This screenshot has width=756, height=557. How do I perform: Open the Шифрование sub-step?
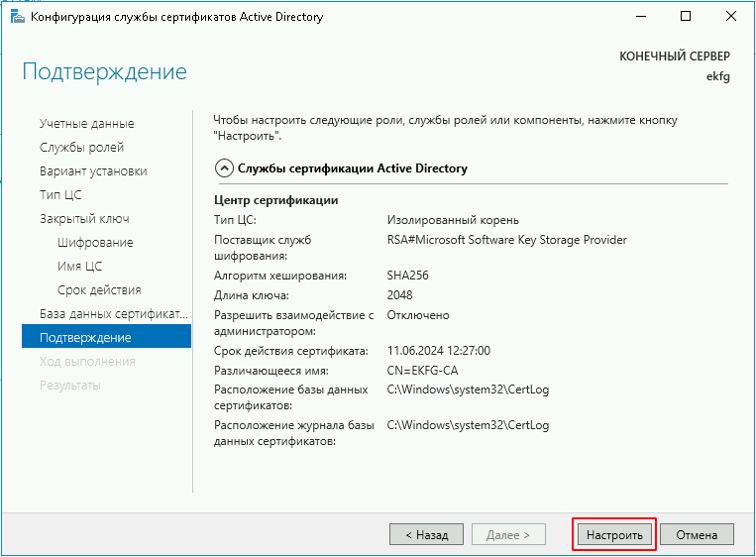95,243
